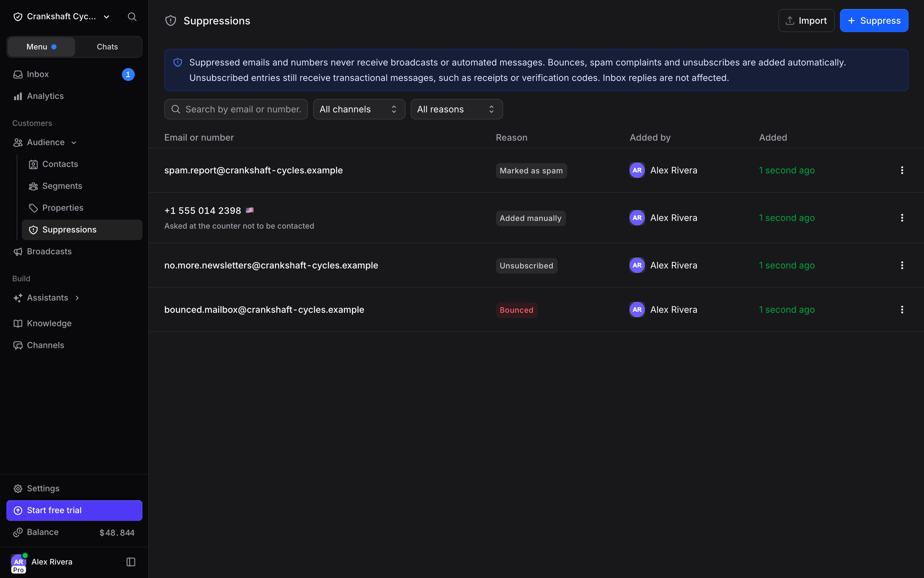The image size is (924, 578).
Task: Click the Added manually reason badge
Action: [531, 218]
